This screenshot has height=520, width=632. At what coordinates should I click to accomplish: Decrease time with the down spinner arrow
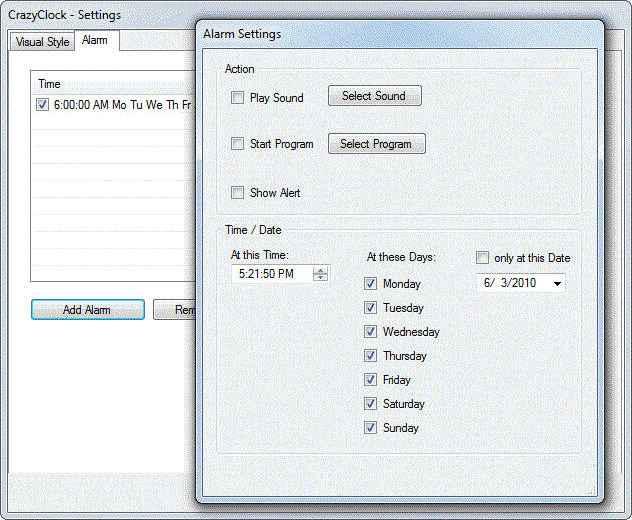coord(320,277)
